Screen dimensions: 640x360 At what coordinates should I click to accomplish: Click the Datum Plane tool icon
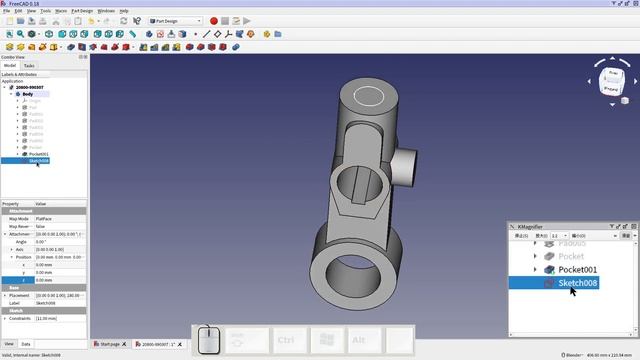point(218,34)
